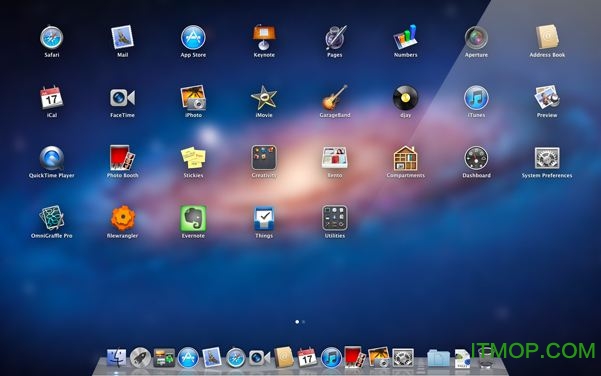Screen dimensions: 601x376
Task: Open the Aperture app
Action: pyautogui.click(x=476, y=38)
